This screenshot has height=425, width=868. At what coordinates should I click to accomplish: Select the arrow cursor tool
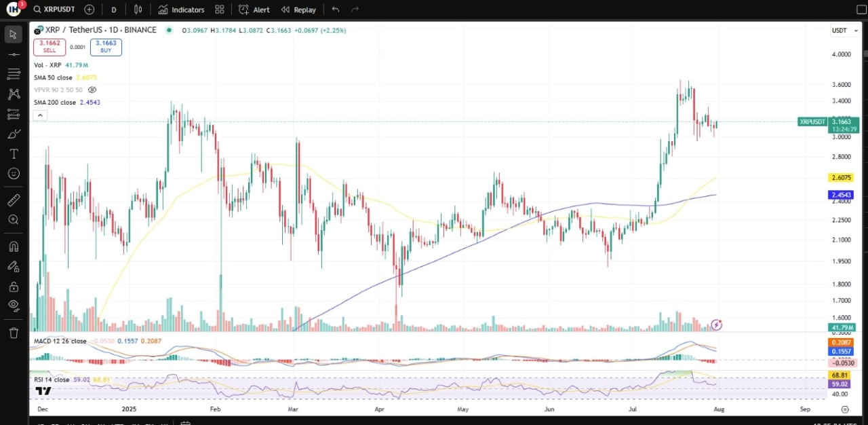(x=14, y=35)
